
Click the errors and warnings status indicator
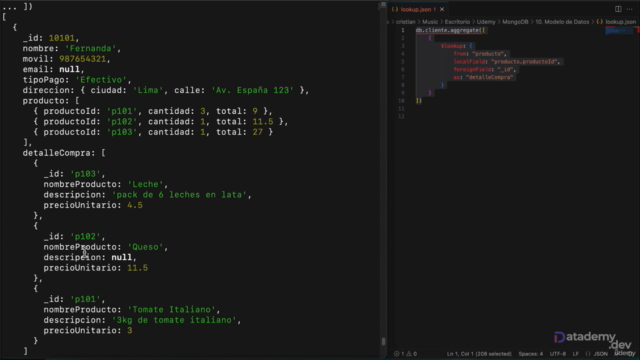point(405,354)
